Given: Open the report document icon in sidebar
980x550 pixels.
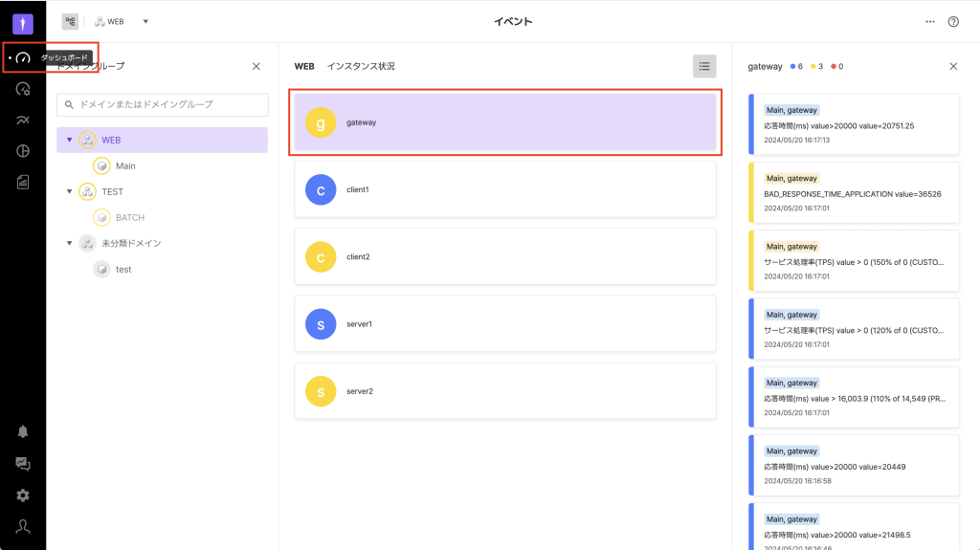Looking at the screenshot, I should (23, 182).
